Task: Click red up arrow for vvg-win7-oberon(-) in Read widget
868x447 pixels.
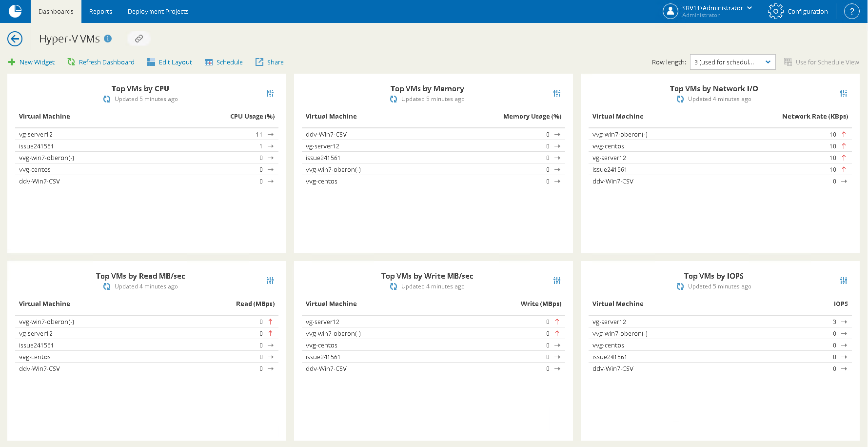Action: 270,322
